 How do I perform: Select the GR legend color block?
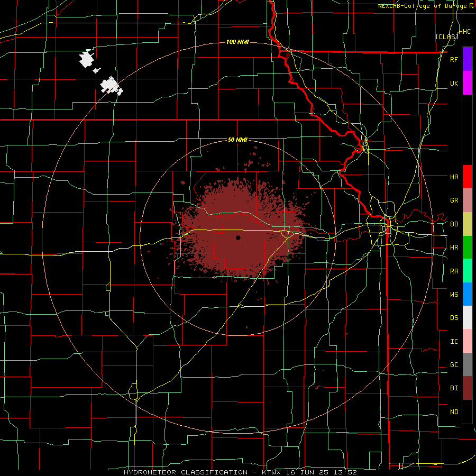[467, 200]
